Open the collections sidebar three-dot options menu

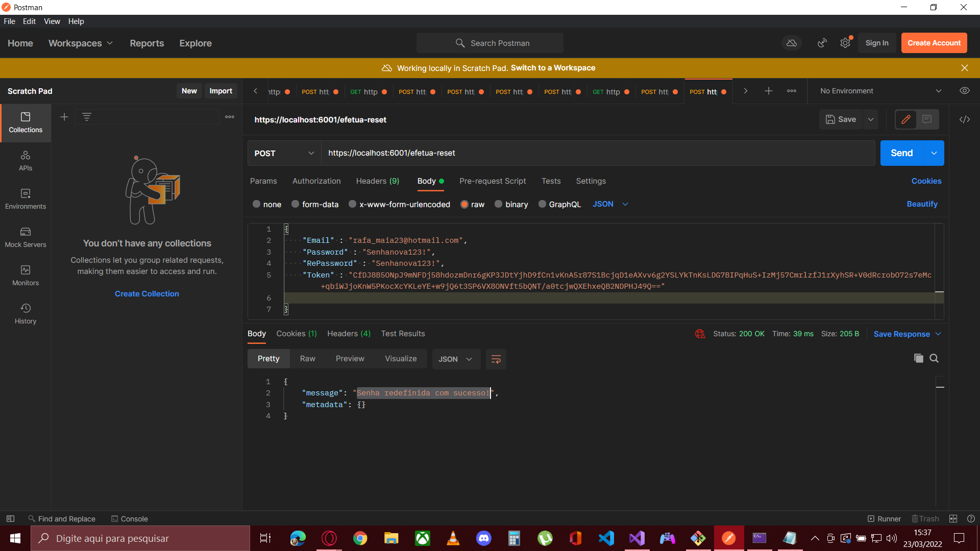(x=230, y=117)
